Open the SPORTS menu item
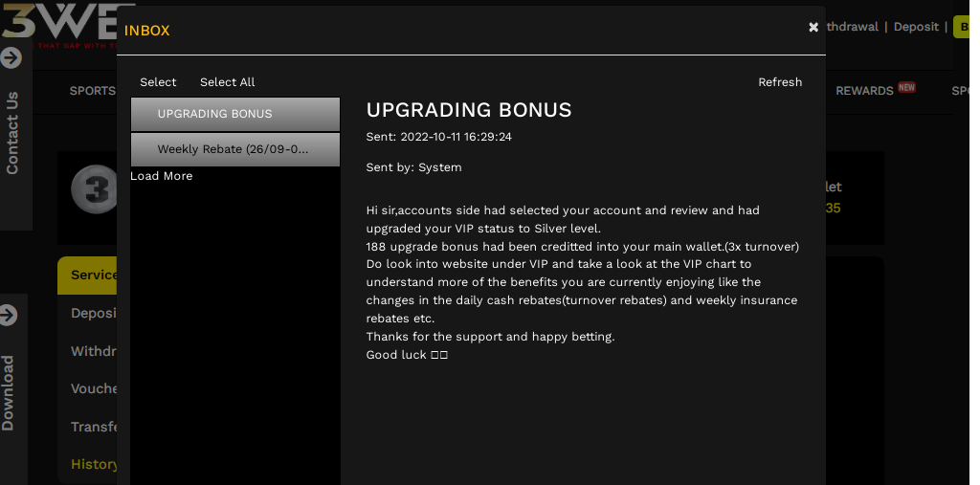Screen dimensions: 980x485 point(93,91)
